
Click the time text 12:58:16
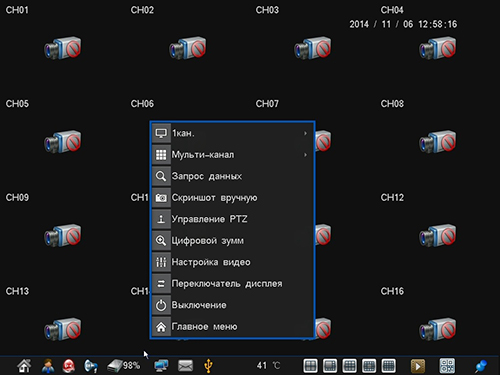tap(438, 24)
